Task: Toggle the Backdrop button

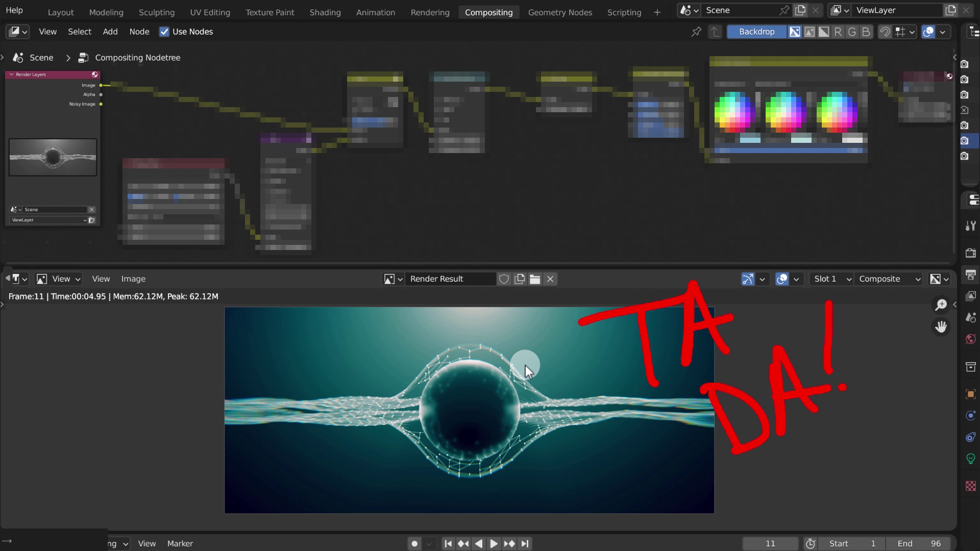Action: pos(756,32)
